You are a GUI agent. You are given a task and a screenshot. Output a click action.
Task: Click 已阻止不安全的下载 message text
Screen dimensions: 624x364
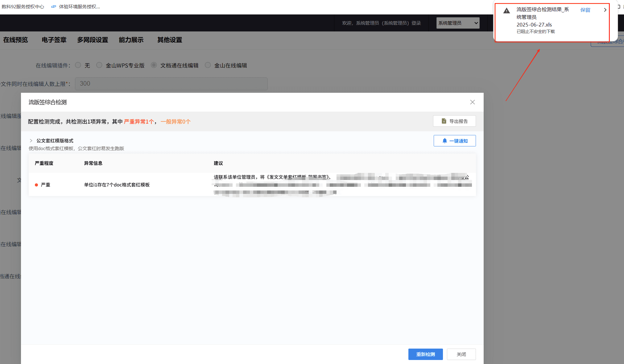click(x=536, y=31)
